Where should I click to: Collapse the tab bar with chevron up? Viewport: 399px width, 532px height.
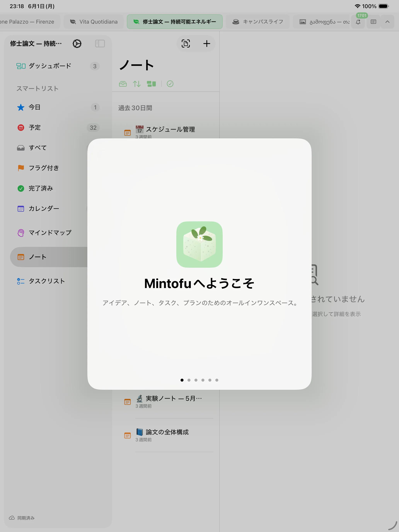(387, 22)
